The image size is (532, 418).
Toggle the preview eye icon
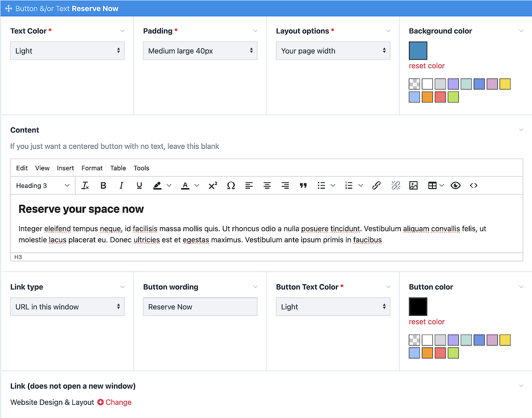[x=456, y=186]
